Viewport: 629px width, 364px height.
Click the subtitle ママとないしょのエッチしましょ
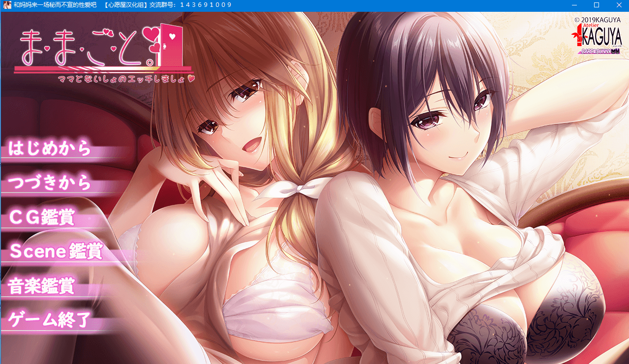[x=127, y=79]
